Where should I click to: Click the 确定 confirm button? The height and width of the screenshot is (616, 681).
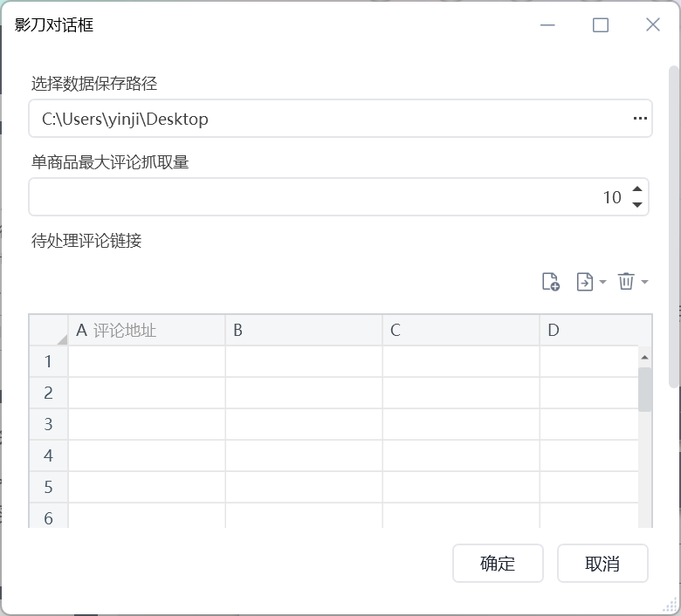(x=498, y=563)
